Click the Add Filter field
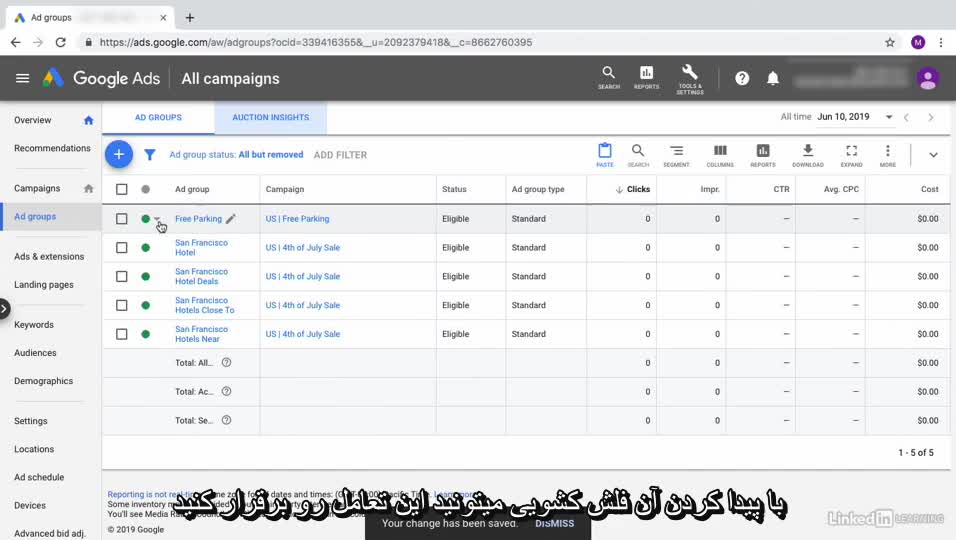 coord(340,155)
